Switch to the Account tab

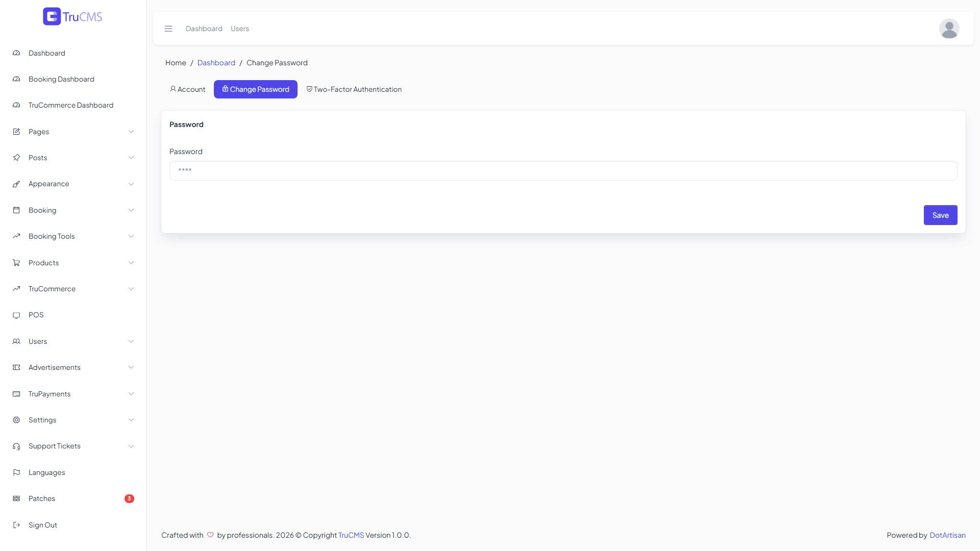tap(187, 89)
